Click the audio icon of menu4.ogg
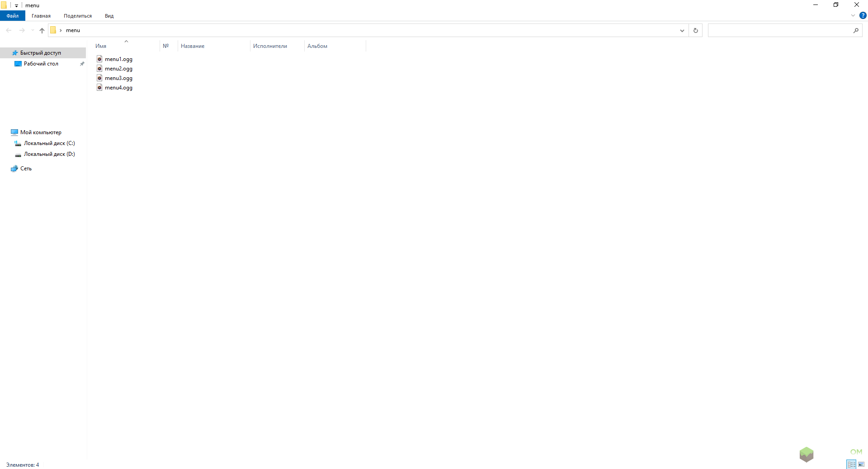This screenshot has height=469, width=868. 99,87
